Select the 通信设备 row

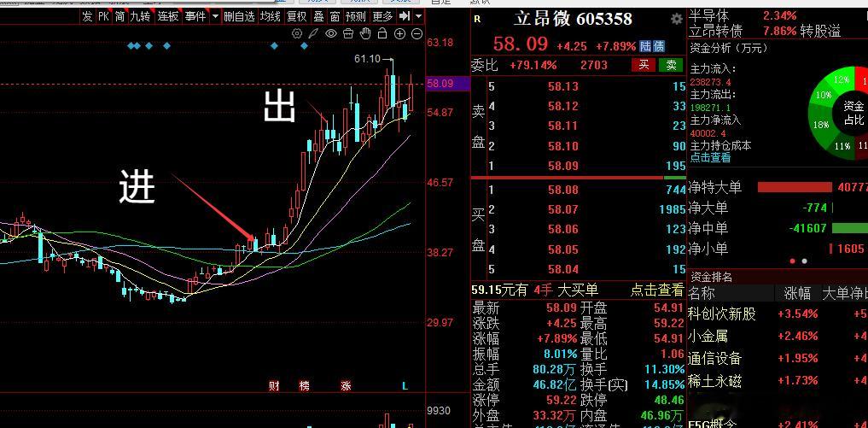click(x=778, y=358)
